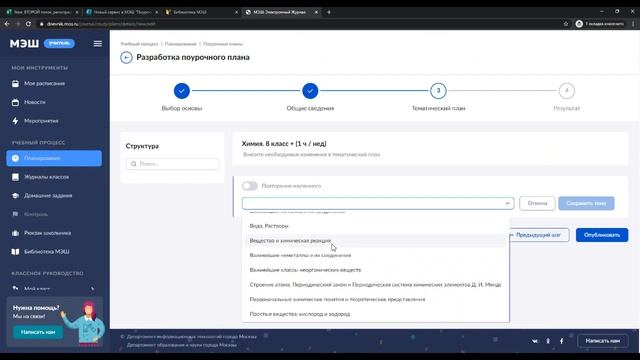Click Поурочные планы breadcrumb link

click(223, 44)
